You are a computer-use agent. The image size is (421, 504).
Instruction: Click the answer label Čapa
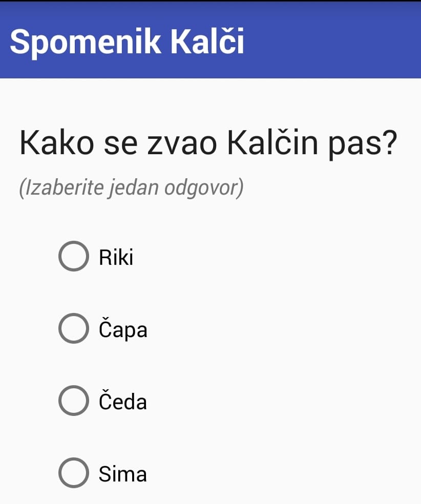tap(123, 329)
